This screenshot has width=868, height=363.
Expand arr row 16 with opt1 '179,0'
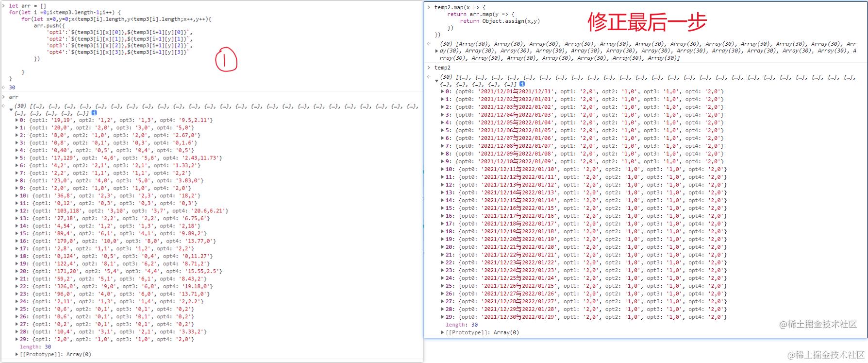tap(17, 241)
